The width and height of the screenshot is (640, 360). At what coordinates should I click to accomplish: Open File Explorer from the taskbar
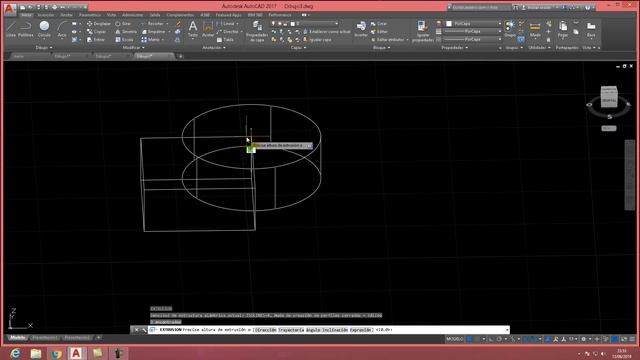[x=36, y=353]
